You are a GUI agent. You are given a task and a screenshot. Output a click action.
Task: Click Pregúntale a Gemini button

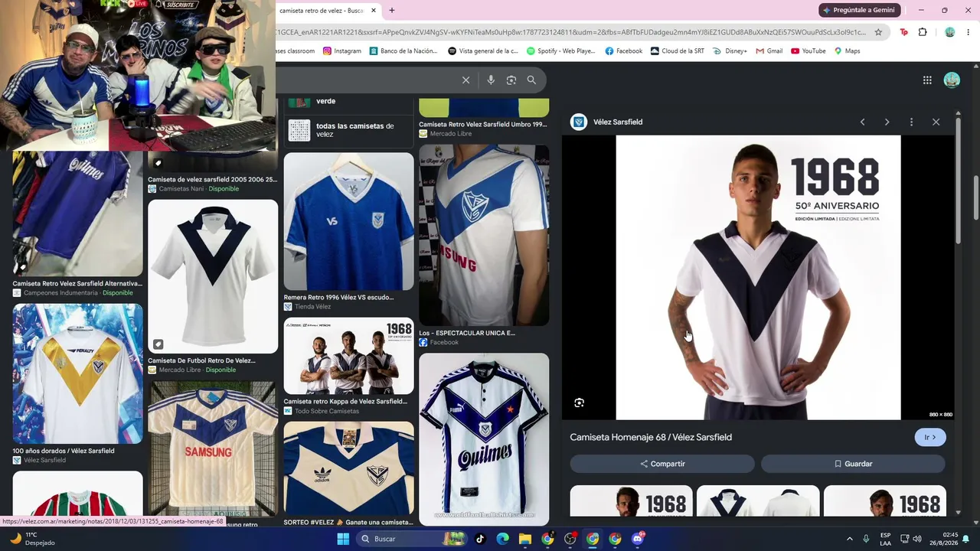pos(858,10)
